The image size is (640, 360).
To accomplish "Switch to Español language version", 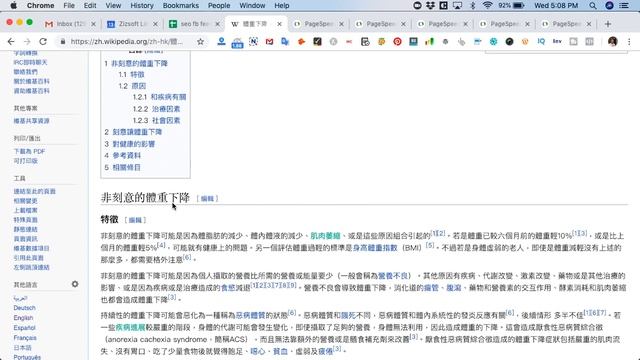I will [24, 328].
